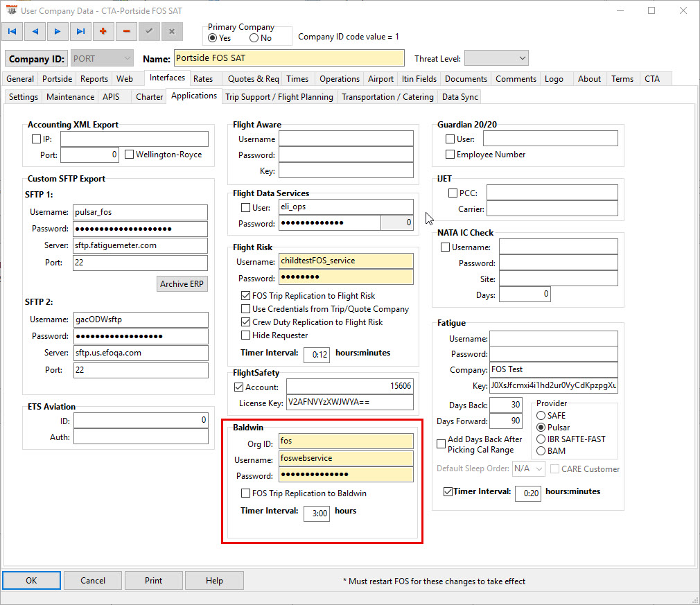The height and width of the screenshot is (605, 700).
Task: Toggle the Flight Data Services User checkbox
Action: 245,208
